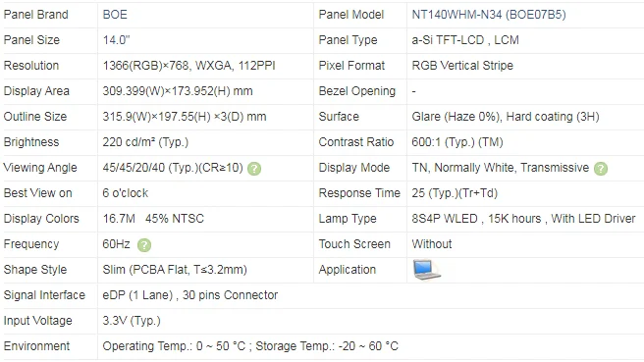Select the Panel Model NT140WHM-N34 value

click(489, 15)
